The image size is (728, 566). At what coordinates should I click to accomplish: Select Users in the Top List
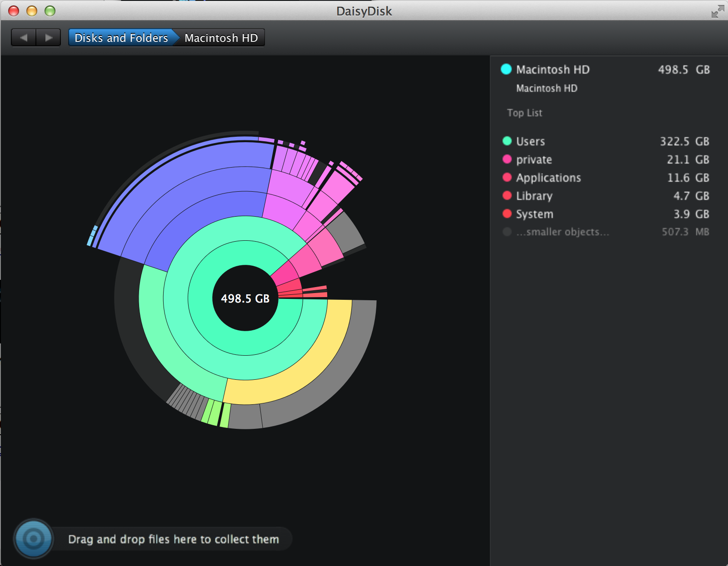[x=606, y=141]
